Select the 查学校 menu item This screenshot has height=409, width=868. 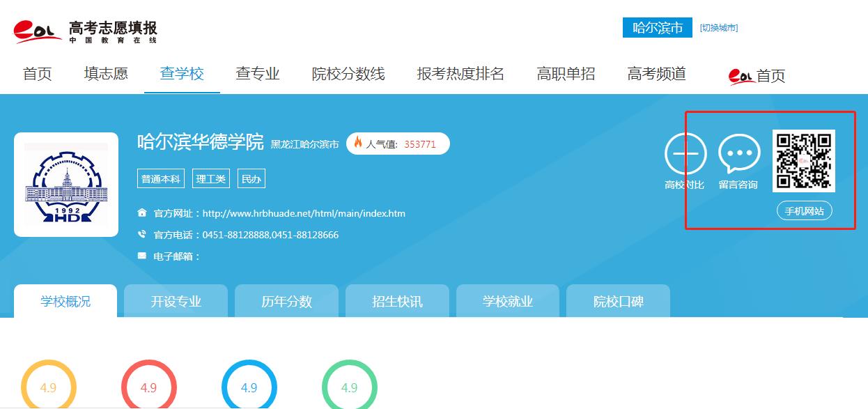point(182,74)
